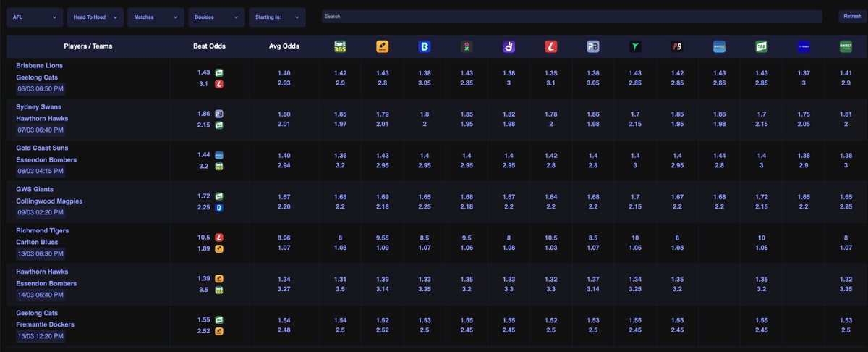
Task: Click the 07/03 06:40 PM match time
Action: coord(40,130)
